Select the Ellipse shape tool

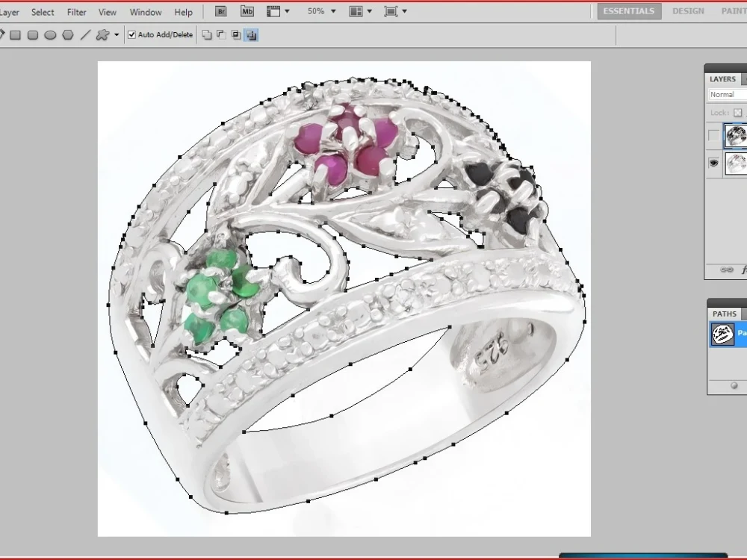click(51, 35)
